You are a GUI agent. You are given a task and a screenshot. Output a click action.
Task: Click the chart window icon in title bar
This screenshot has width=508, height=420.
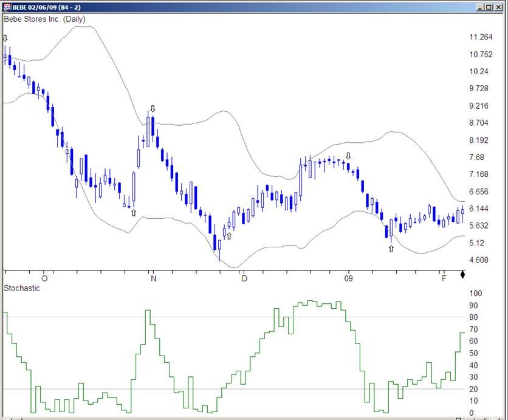(7, 7)
